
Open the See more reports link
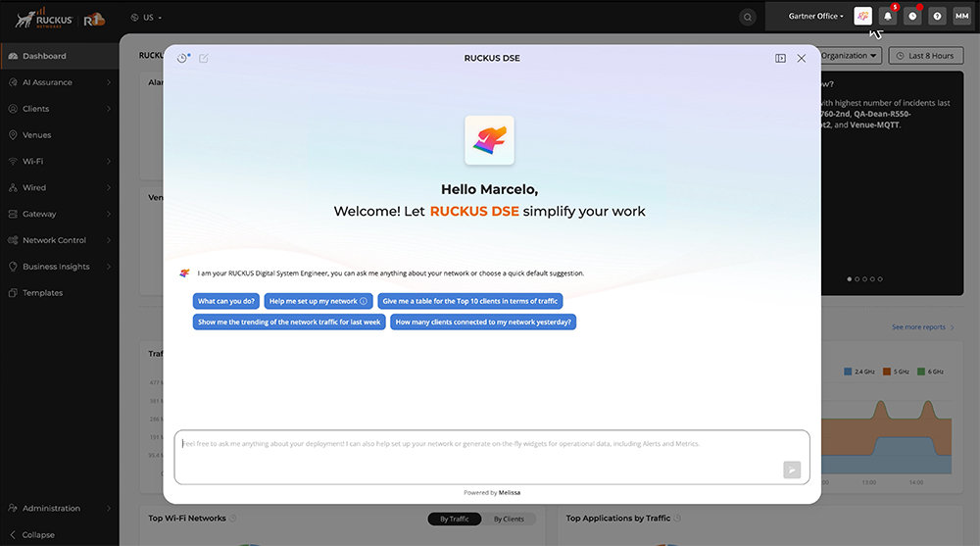pos(922,327)
